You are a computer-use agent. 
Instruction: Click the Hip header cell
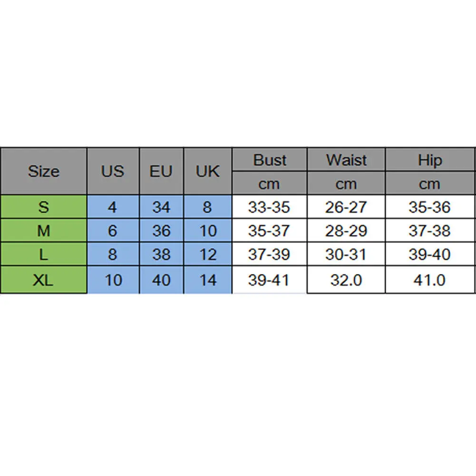pos(430,160)
